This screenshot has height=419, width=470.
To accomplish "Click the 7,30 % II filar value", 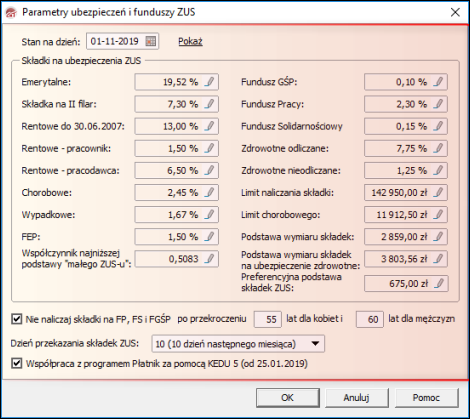I will 183,104.
